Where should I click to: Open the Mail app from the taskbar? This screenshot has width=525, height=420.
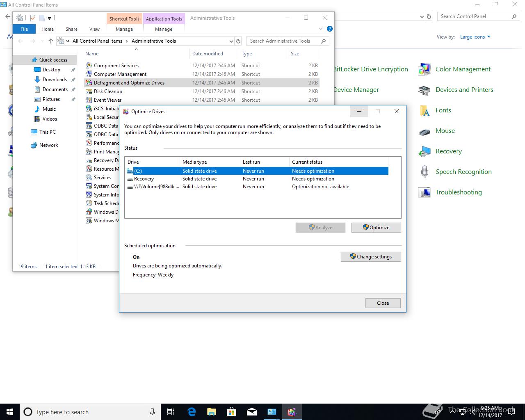(x=252, y=412)
